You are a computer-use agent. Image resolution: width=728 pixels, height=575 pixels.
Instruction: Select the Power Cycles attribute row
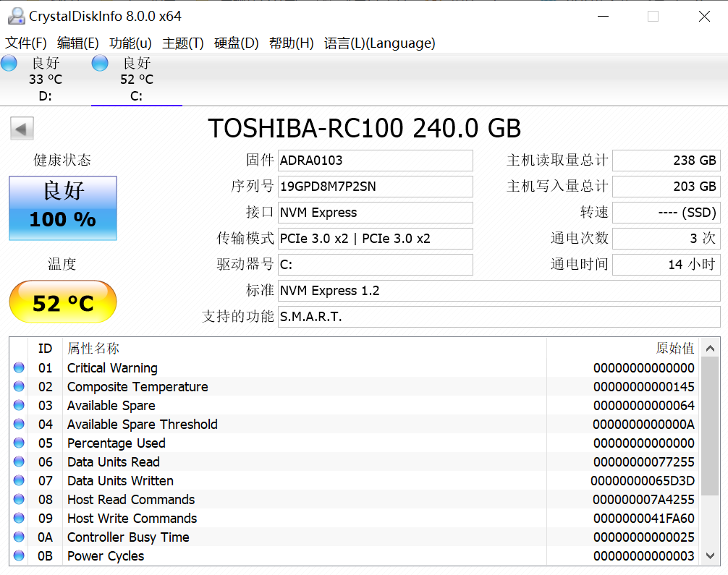click(355, 556)
